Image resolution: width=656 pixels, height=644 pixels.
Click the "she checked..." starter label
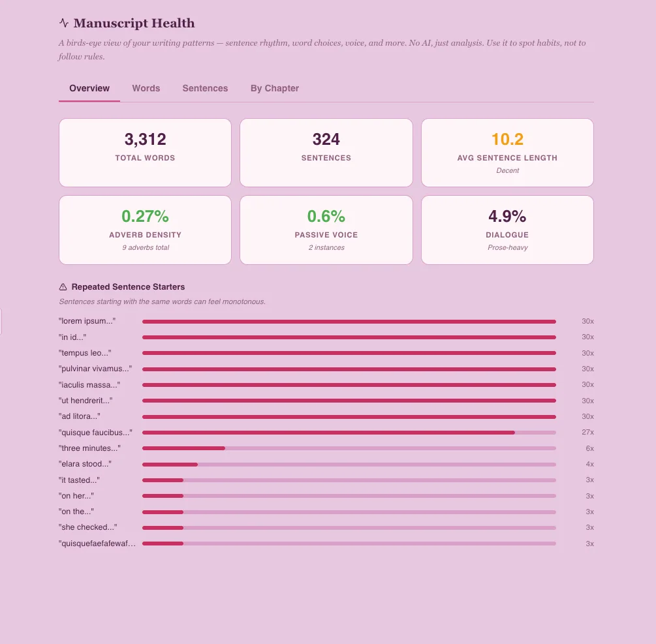[x=87, y=527]
